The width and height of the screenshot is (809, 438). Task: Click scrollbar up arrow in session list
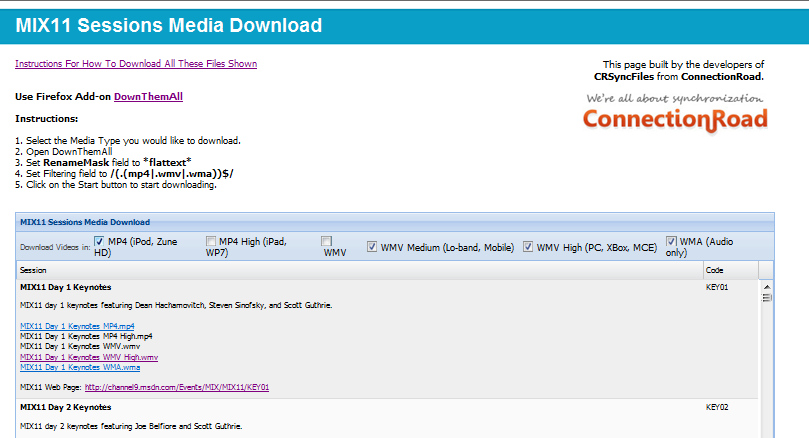pos(767,287)
